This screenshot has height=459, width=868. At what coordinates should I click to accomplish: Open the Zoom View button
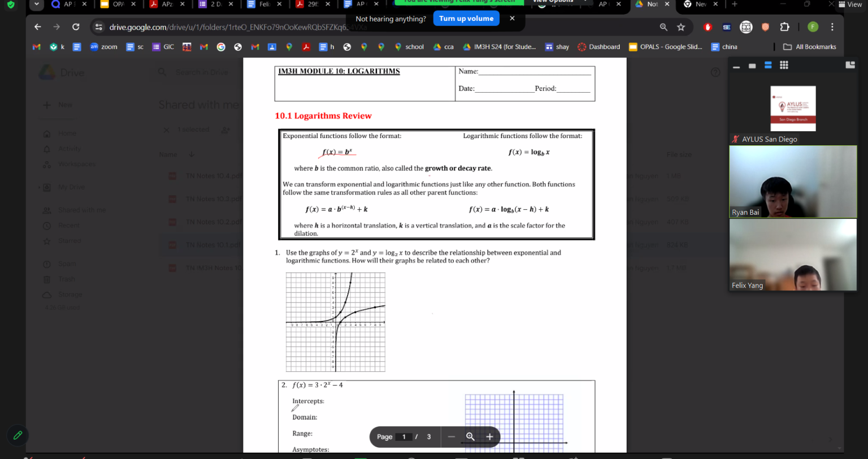tap(850, 4)
